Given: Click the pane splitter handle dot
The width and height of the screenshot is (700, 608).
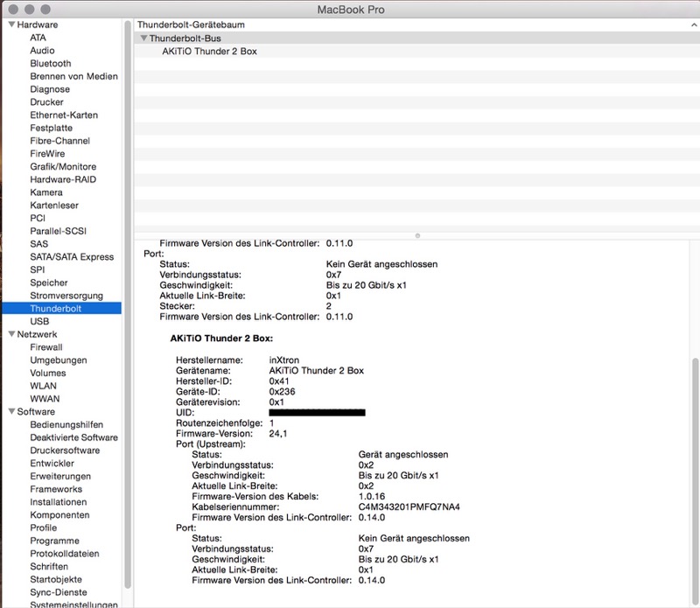Looking at the screenshot, I should coord(417,235).
